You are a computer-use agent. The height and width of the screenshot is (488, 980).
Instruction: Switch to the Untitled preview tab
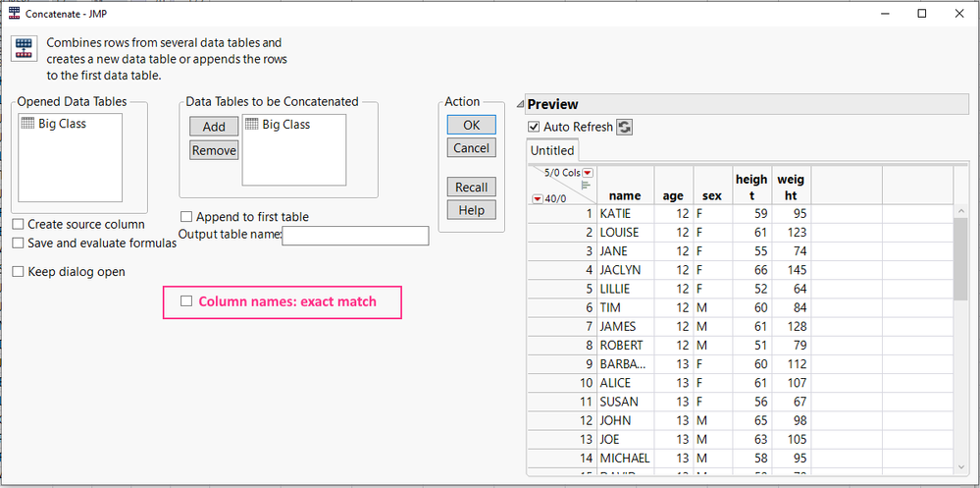551,151
